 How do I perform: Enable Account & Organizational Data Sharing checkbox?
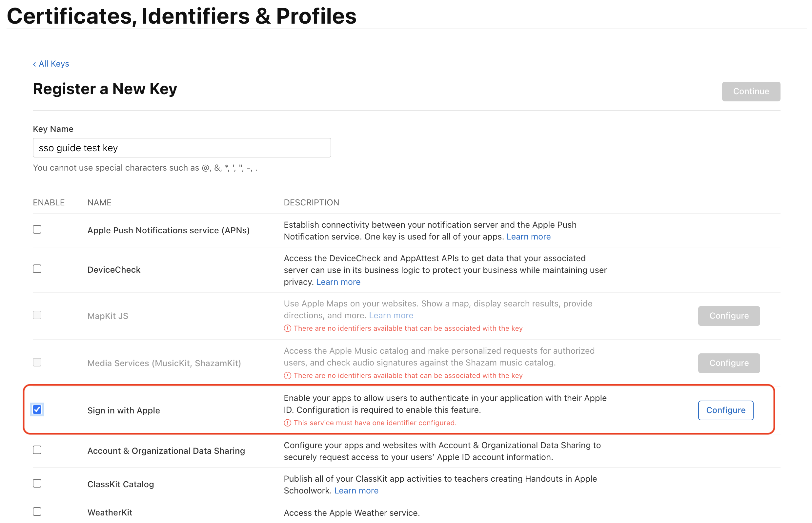(x=37, y=450)
